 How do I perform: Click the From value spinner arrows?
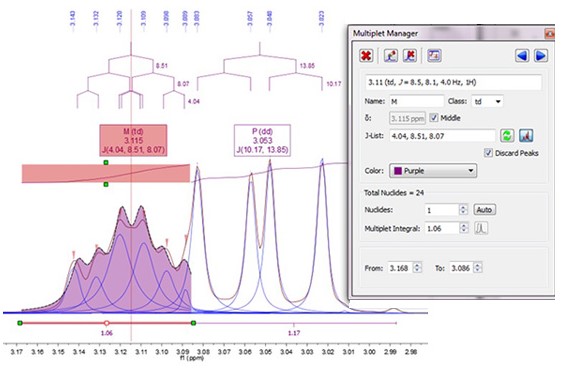(x=417, y=268)
